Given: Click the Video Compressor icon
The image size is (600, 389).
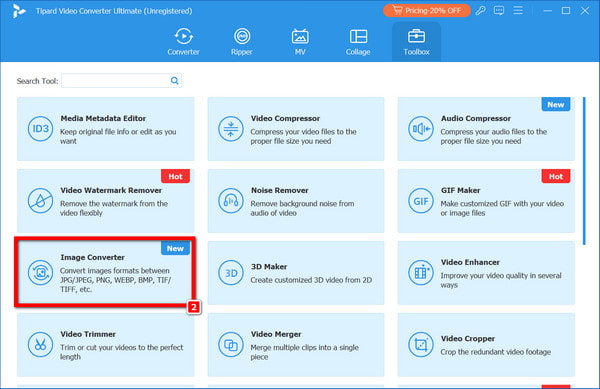Looking at the screenshot, I should click(230, 129).
